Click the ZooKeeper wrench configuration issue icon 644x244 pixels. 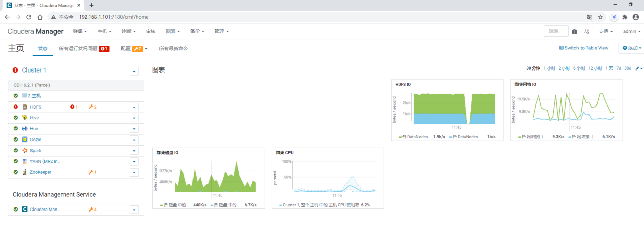(x=90, y=172)
